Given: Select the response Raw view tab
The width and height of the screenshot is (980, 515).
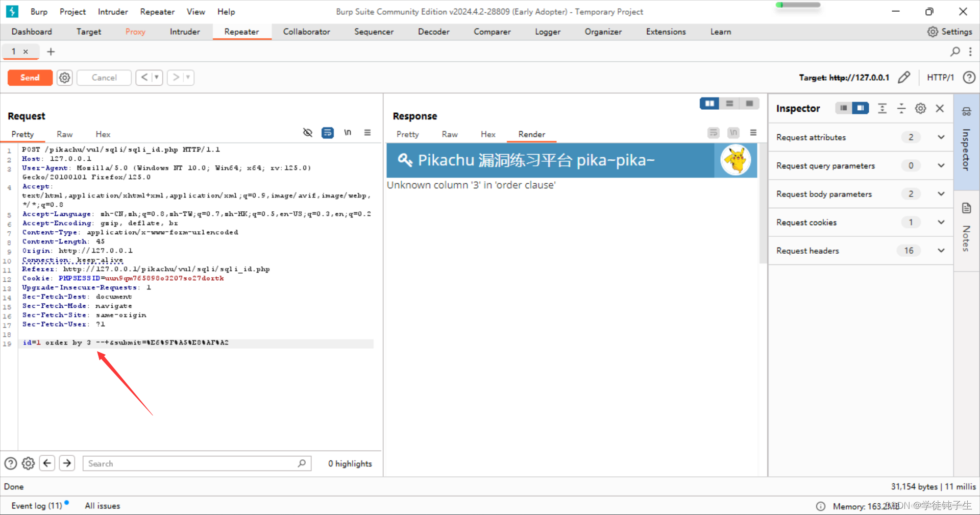Looking at the screenshot, I should pos(449,134).
